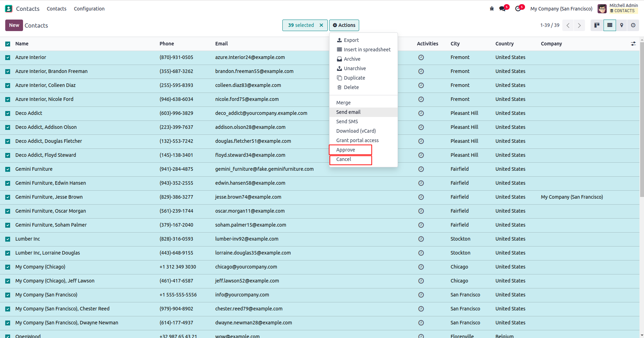644x338 pixels.
Task: Choose Insert in spreadsheet
Action: coord(363,50)
